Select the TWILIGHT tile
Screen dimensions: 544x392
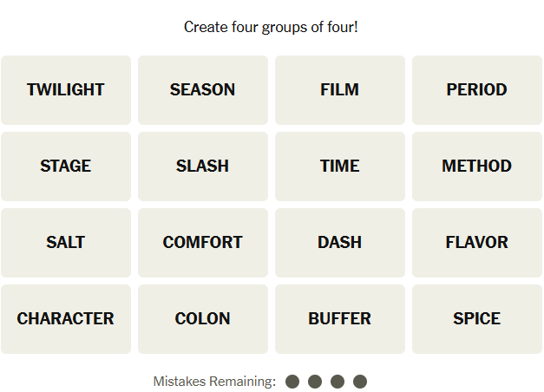[66, 90]
